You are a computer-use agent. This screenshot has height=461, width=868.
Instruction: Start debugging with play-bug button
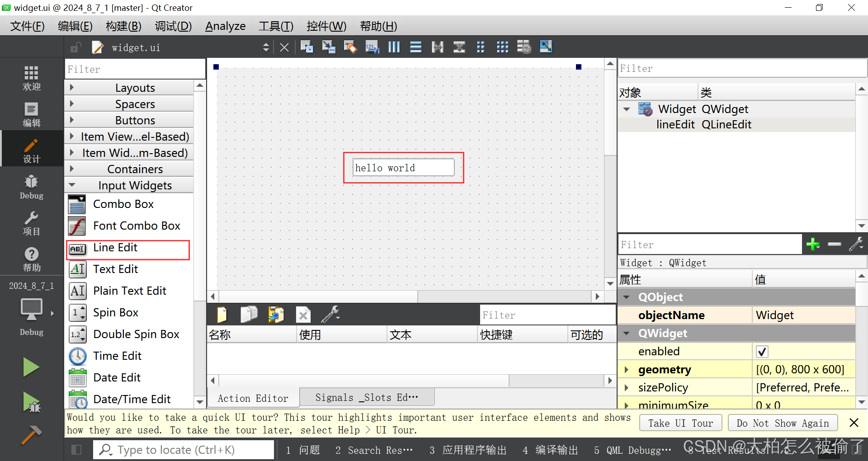point(31,402)
